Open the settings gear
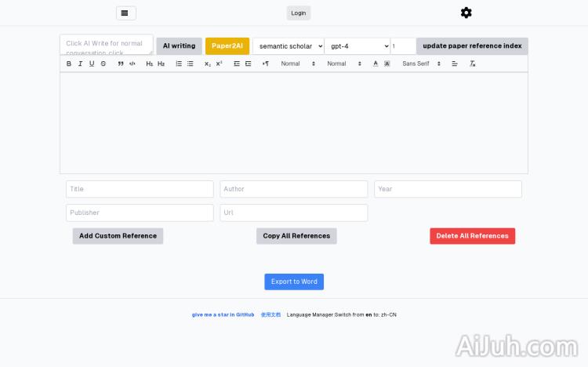The image size is (588, 367). [466, 13]
